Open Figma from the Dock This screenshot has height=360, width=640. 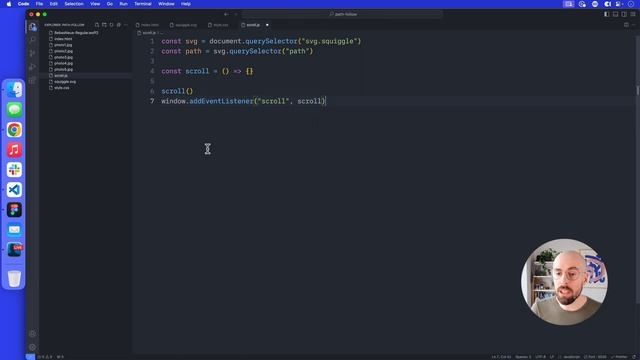[14, 210]
